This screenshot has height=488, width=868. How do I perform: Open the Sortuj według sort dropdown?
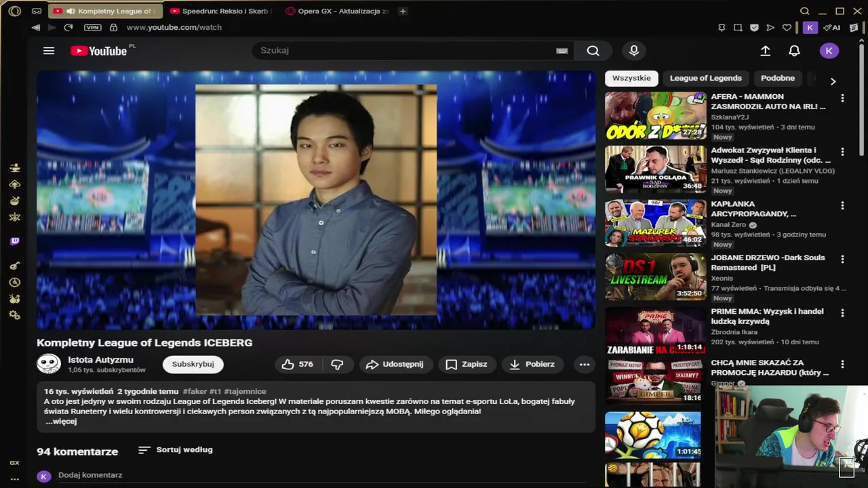[x=175, y=450]
